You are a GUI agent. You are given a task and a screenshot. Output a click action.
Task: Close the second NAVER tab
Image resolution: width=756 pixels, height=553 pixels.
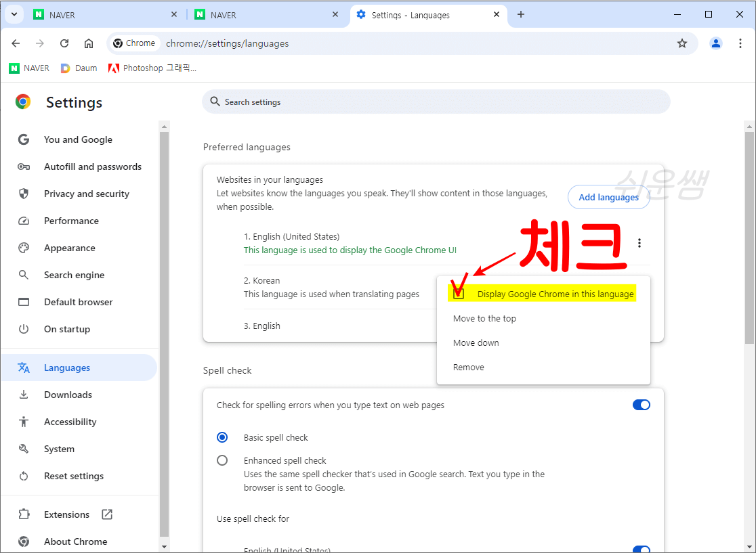[335, 15]
